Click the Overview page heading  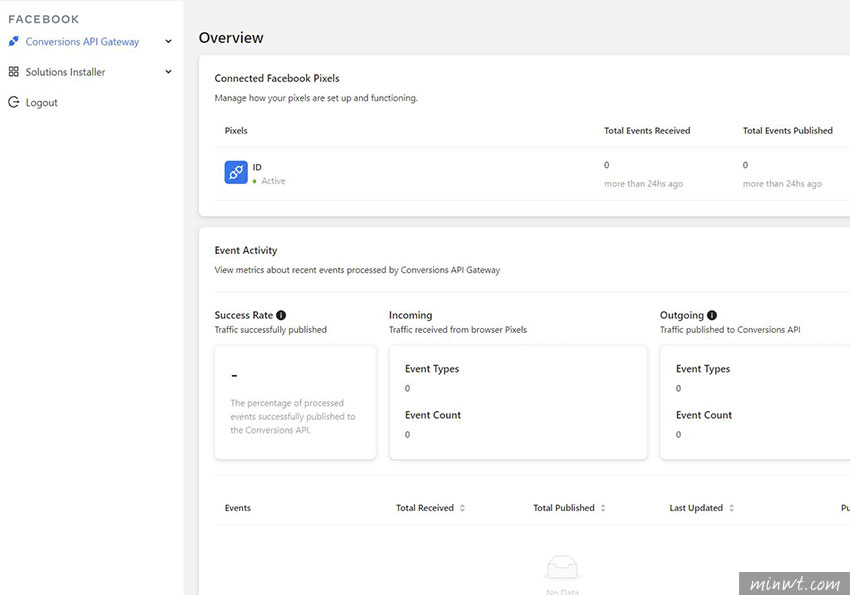click(231, 37)
